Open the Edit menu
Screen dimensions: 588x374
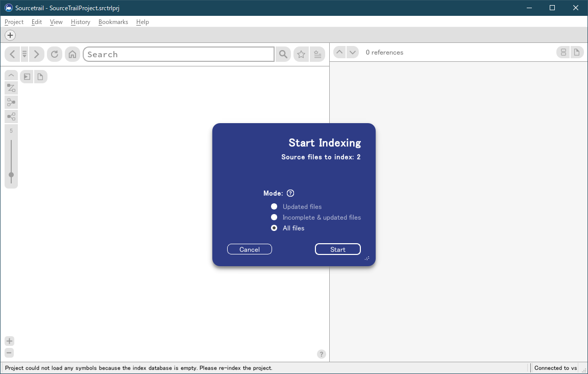pos(36,22)
